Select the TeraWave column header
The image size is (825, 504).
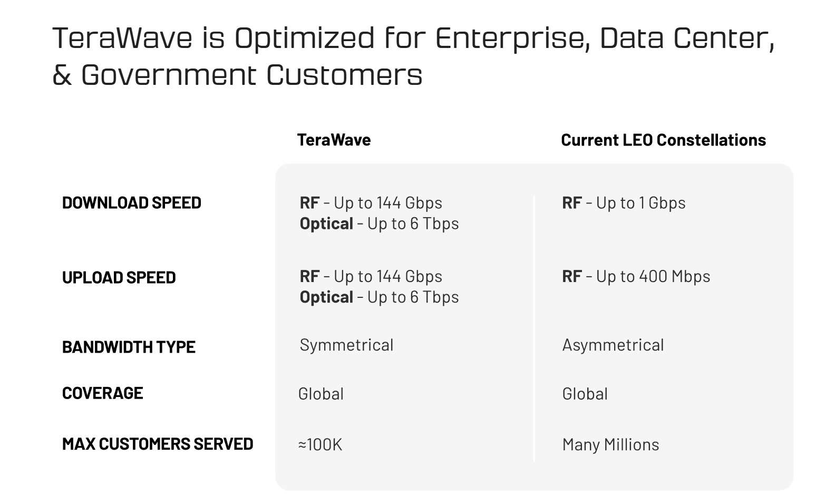[x=334, y=140]
